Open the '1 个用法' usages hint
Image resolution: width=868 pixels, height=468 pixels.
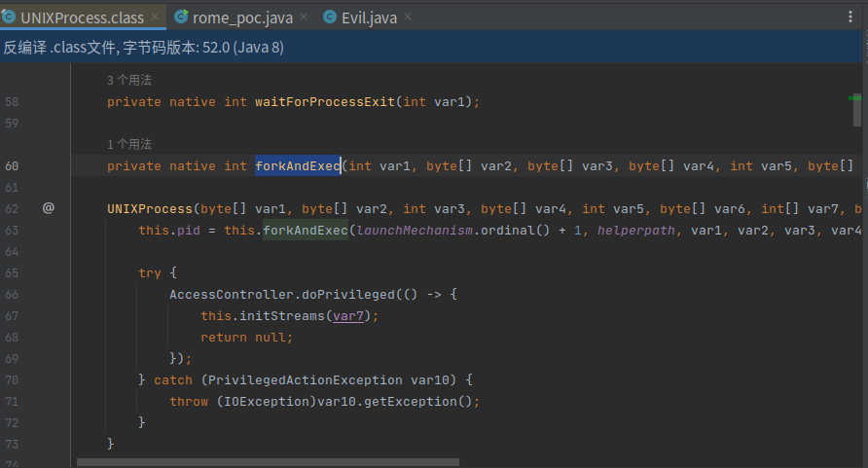[129, 144]
